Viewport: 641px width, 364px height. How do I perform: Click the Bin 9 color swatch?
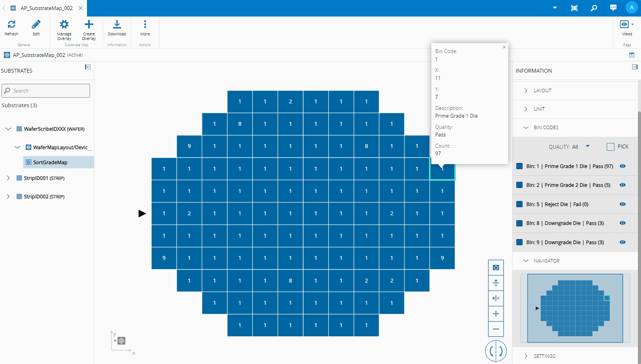point(519,242)
